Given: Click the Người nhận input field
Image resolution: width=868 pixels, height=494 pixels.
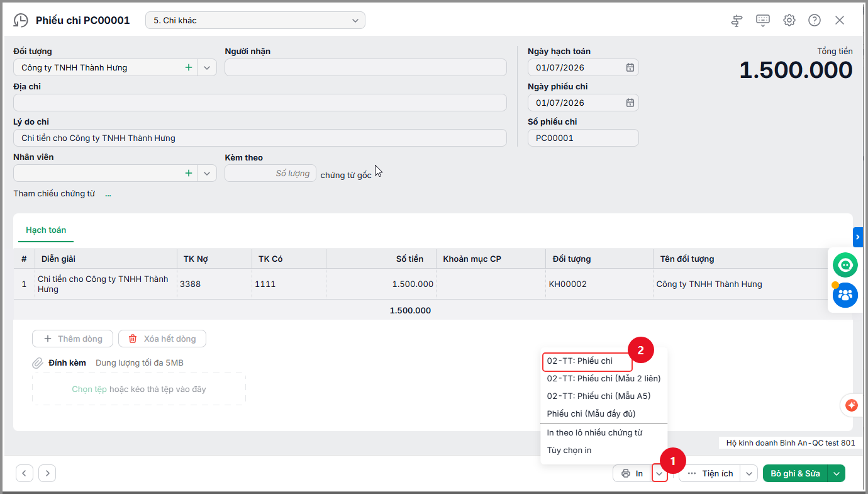Looking at the screenshot, I should 365,67.
